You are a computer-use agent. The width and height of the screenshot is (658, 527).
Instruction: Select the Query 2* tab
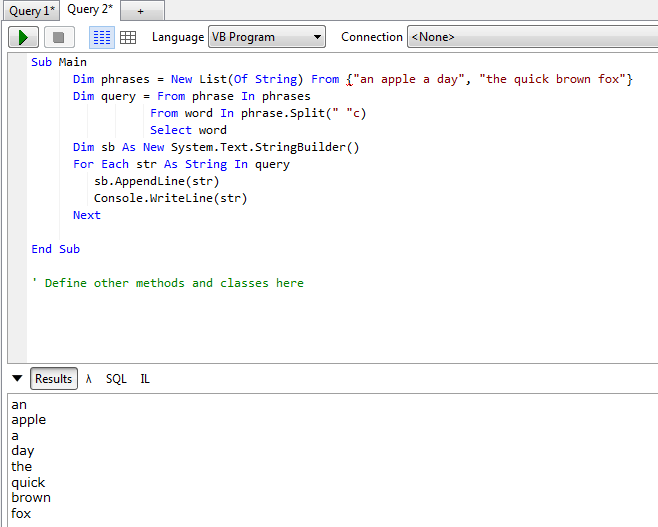point(90,9)
